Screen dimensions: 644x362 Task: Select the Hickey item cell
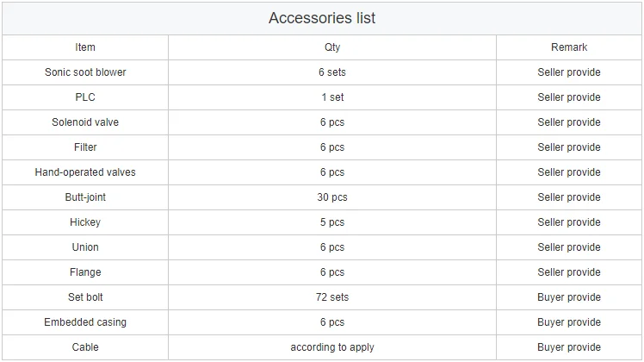click(85, 222)
